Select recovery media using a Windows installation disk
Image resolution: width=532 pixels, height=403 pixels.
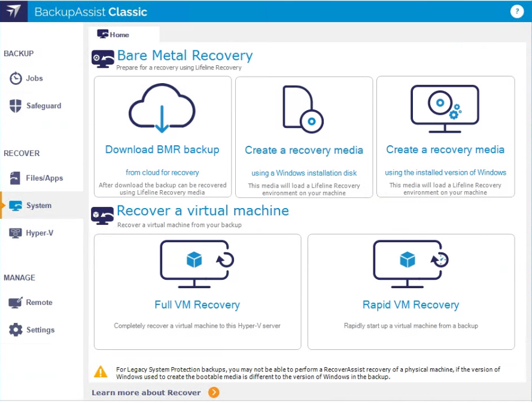click(304, 137)
